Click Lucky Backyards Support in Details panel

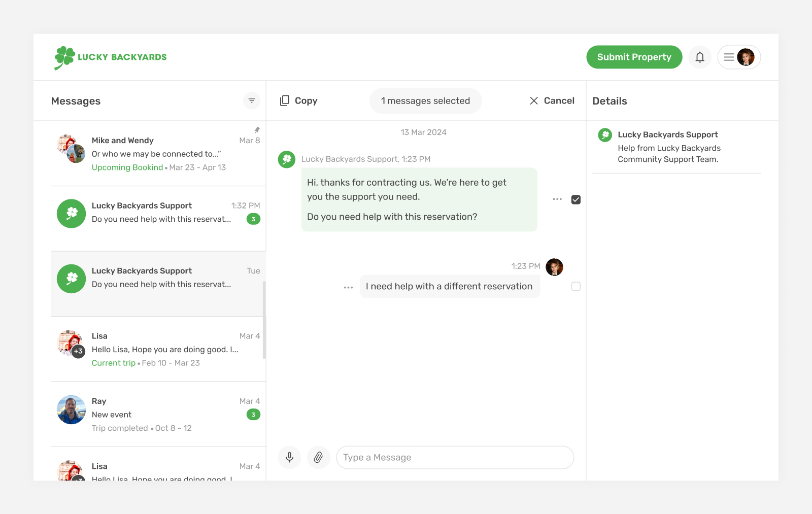coord(668,134)
